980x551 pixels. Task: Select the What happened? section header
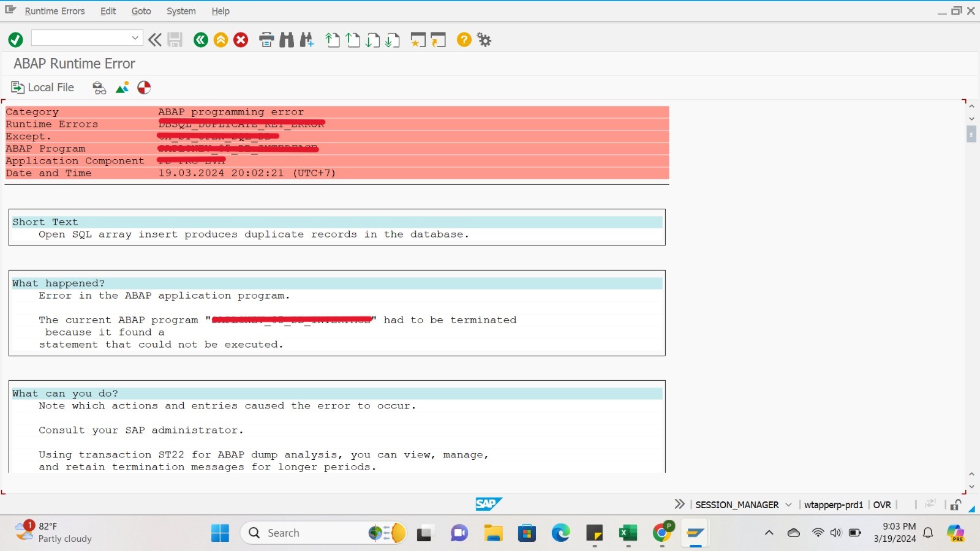tap(337, 283)
